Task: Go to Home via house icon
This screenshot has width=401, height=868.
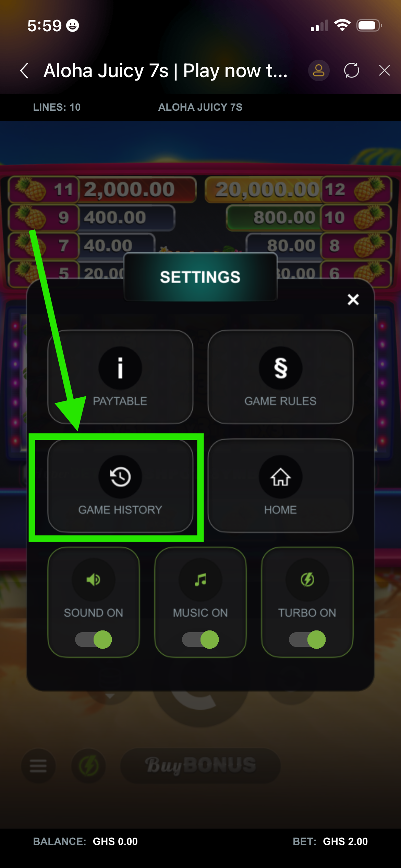Action: (x=280, y=477)
